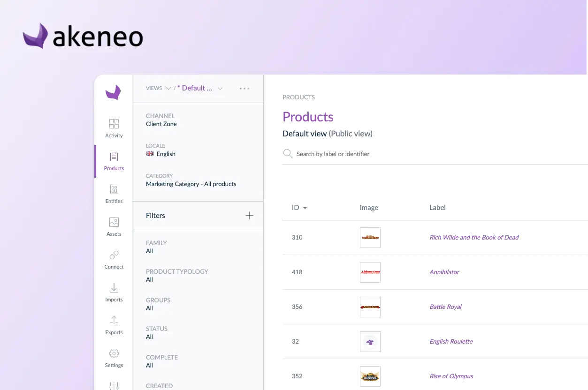
Task: Open the Activity section icon
Action: click(114, 124)
